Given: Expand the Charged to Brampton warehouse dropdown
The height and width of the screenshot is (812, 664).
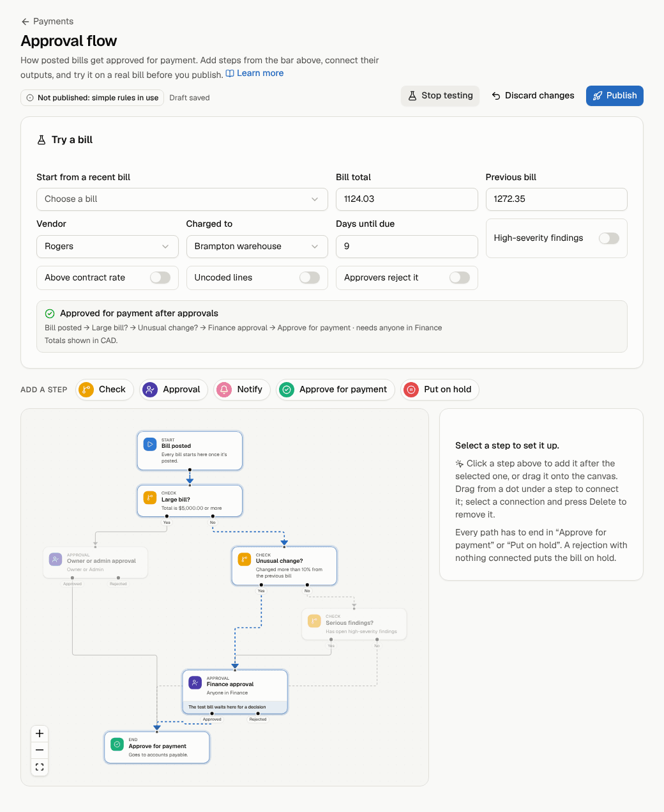Looking at the screenshot, I should coord(257,247).
